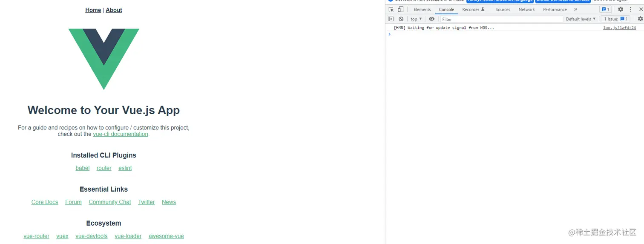Toggle the device toolbar icon
The height and width of the screenshot is (244, 644).
point(400,9)
